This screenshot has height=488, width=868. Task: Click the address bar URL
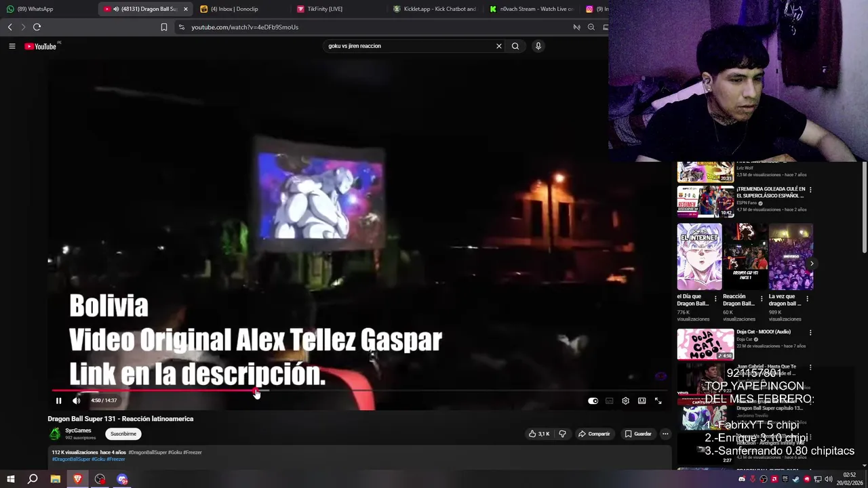coord(245,27)
